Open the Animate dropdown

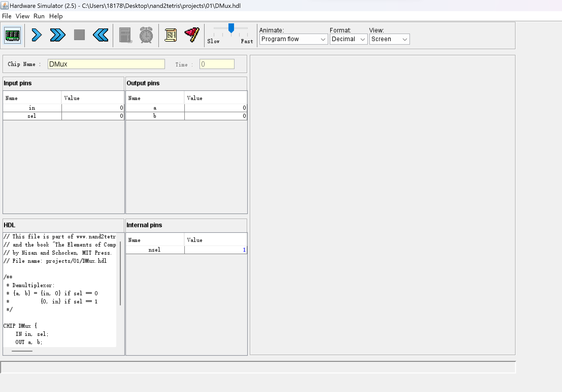point(293,39)
